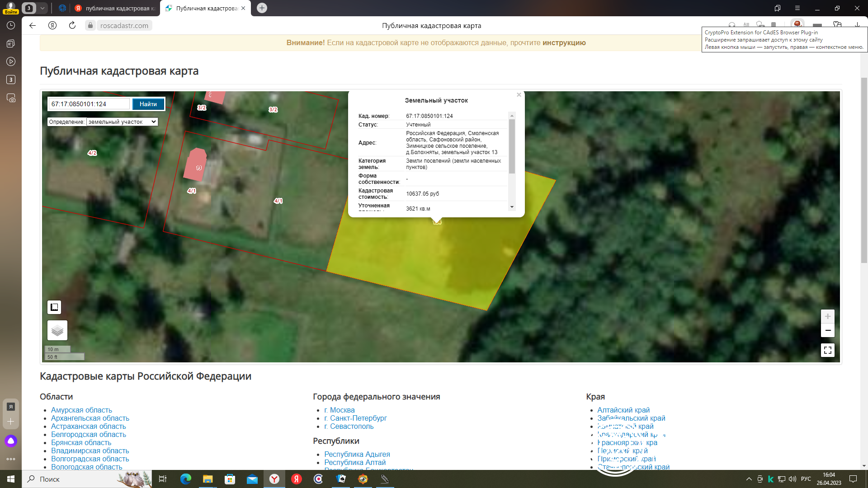
Task: Open the pinned blue globe tab
Action: click(62, 8)
